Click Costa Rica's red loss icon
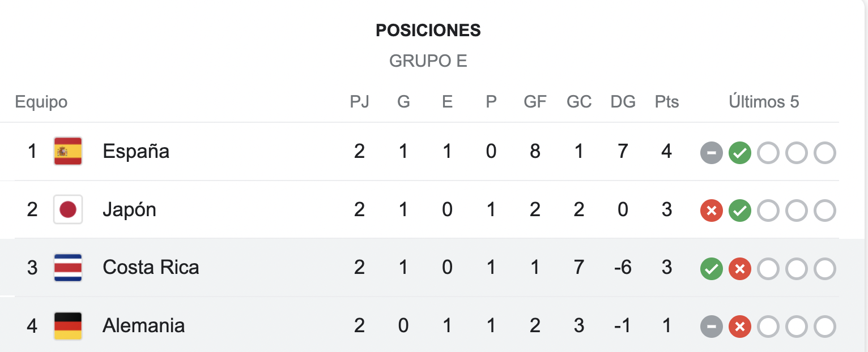 click(739, 269)
